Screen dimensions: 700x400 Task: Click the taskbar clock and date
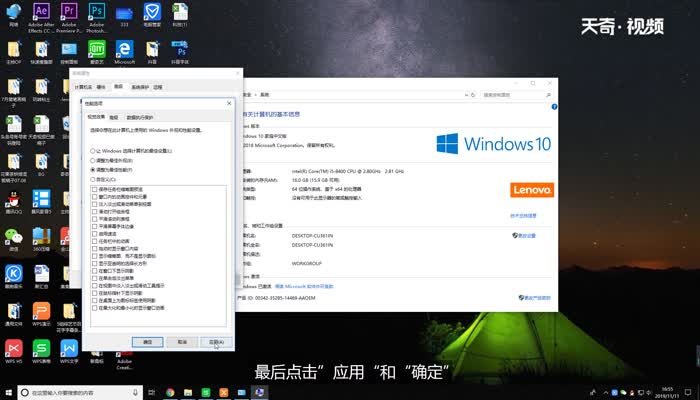[667, 392]
